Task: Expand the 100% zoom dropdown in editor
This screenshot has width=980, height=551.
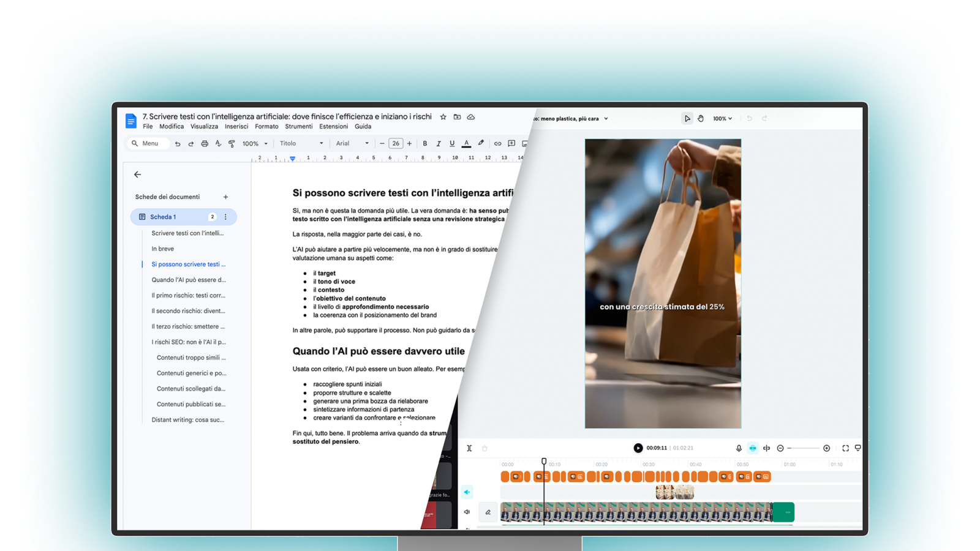Action: (722, 119)
